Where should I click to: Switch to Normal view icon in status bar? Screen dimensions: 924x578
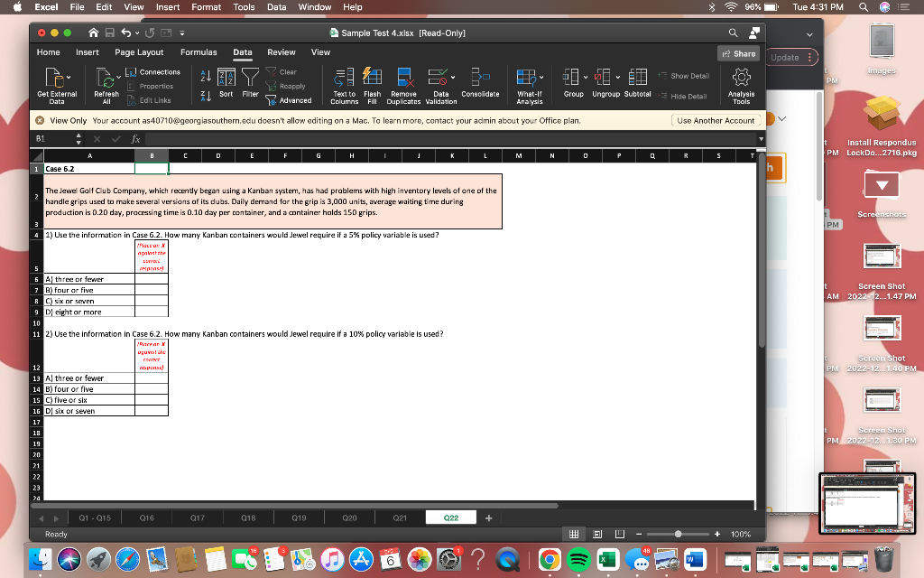[574, 535]
